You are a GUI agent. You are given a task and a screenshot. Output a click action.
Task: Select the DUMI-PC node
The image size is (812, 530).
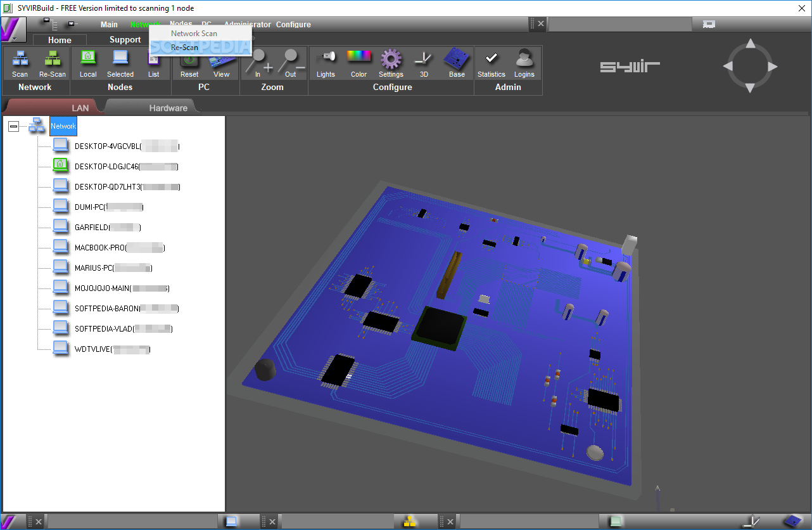point(109,207)
